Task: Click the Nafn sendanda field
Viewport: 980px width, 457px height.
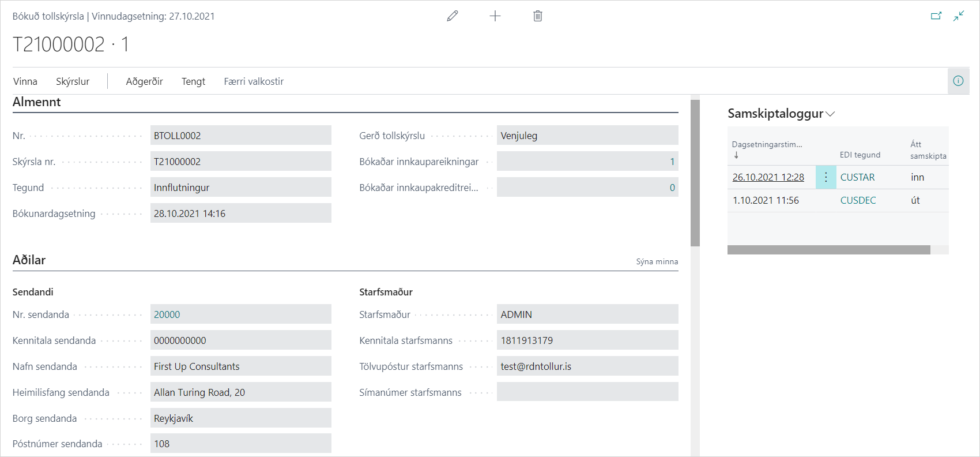Action: (240, 366)
